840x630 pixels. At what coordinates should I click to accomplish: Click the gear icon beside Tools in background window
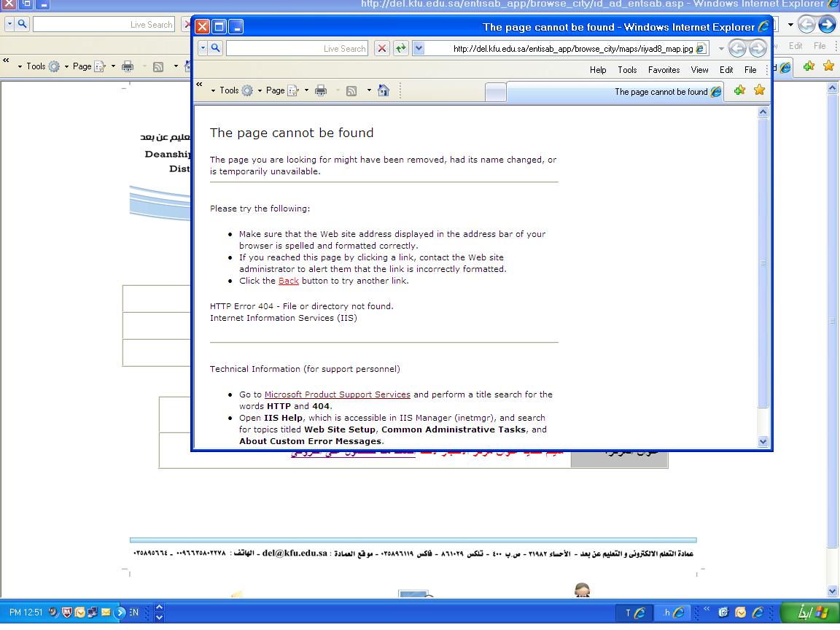click(x=54, y=66)
